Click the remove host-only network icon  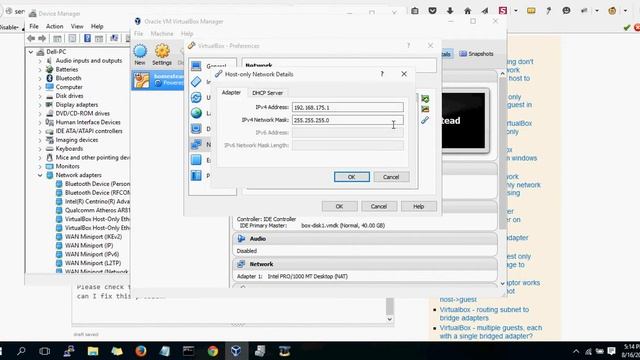pyautogui.click(x=425, y=109)
